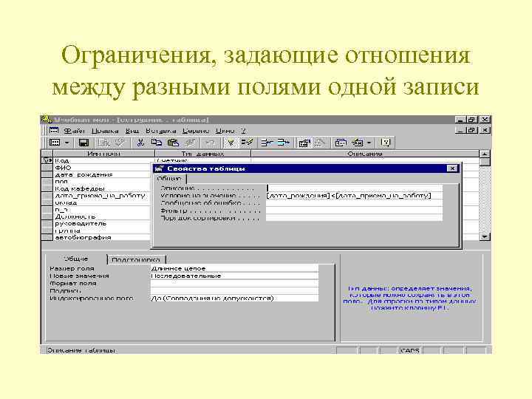532x399 pixels.
Task: Open the Indexes toolbar icon
Action: 247,143
